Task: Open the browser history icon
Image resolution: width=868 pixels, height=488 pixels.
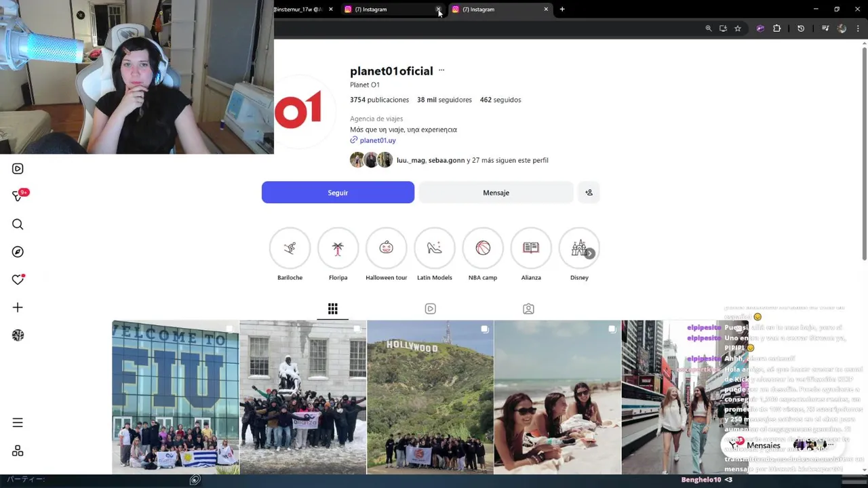Action: (x=801, y=28)
